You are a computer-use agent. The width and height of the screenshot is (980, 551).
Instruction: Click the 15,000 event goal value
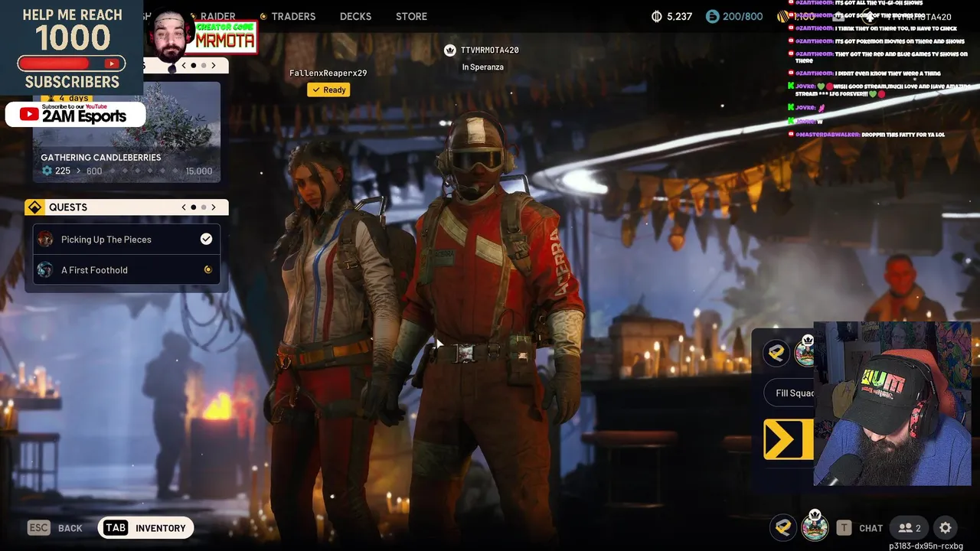pos(199,171)
